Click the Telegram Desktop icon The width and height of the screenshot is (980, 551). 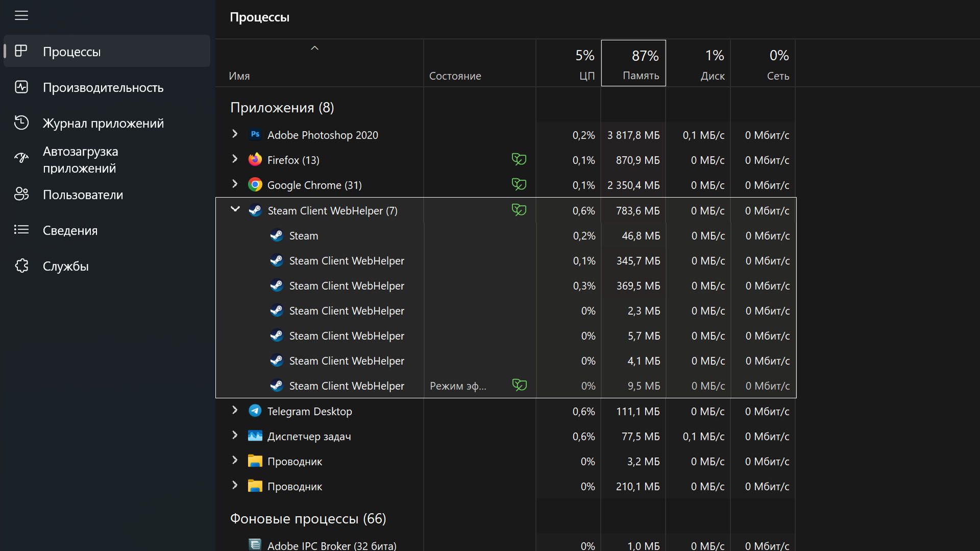pos(255,411)
